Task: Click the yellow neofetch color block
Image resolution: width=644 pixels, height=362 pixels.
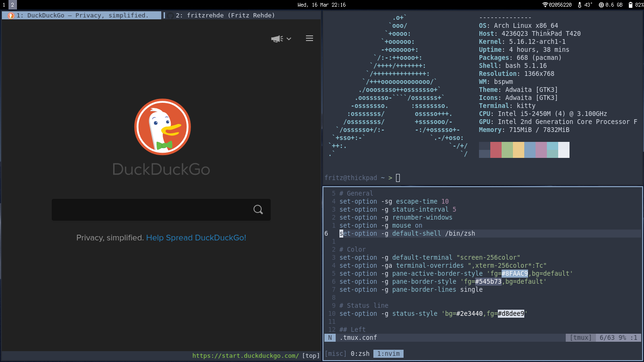Action: (519, 150)
